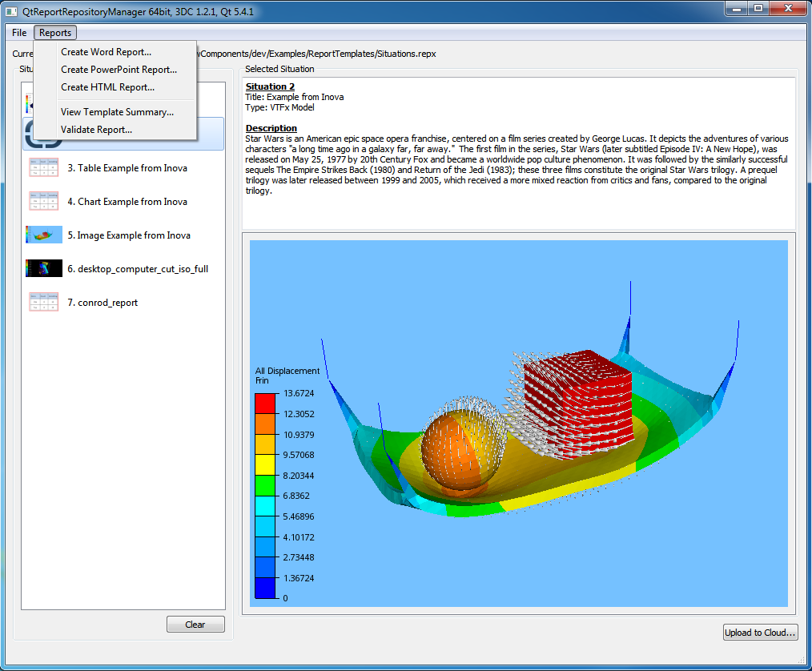This screenshot has width=812, height=671.
Task: Open View Template Summary
Action: [117, 112]
